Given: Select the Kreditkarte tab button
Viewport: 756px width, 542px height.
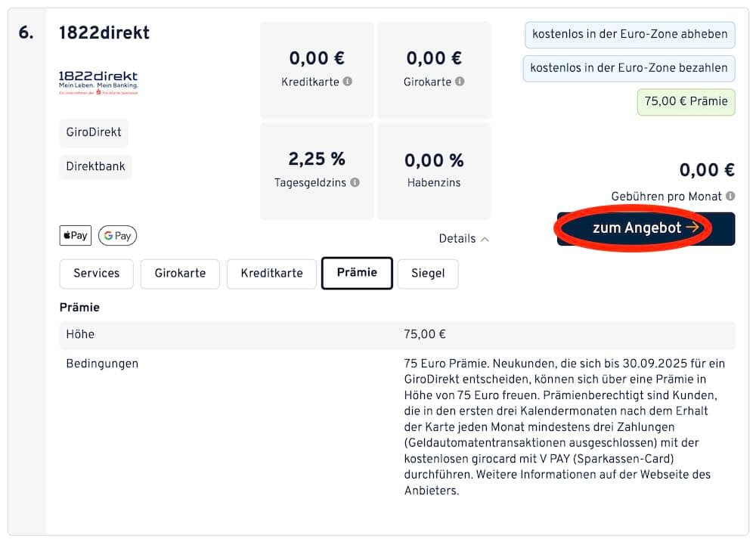Looking at the screenshot, I should [271, 274].
